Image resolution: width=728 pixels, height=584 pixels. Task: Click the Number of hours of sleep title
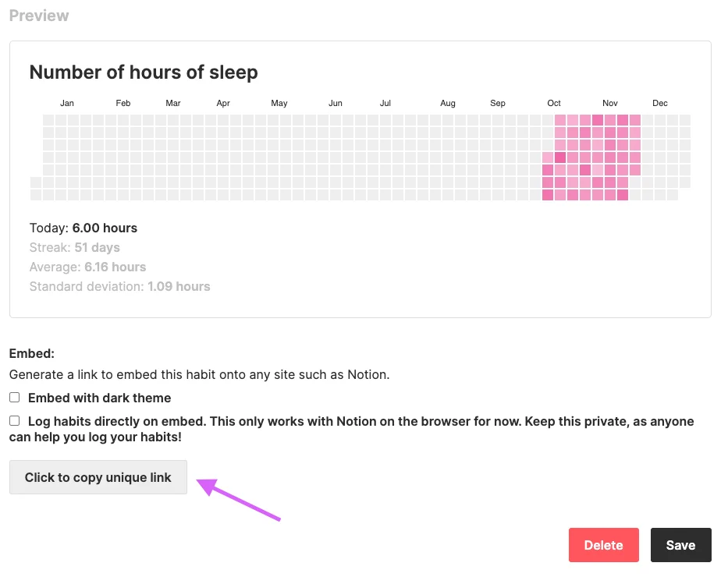[x=144, y=73]
